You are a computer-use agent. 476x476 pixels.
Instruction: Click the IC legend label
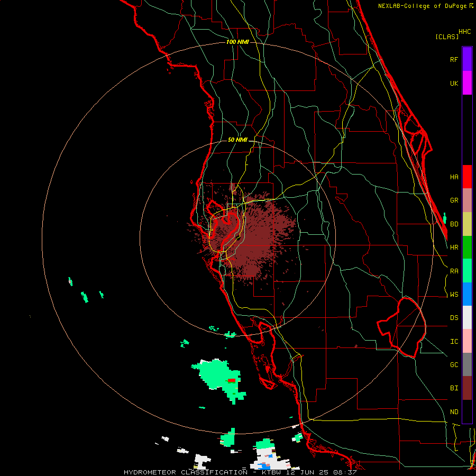point(454,342)
